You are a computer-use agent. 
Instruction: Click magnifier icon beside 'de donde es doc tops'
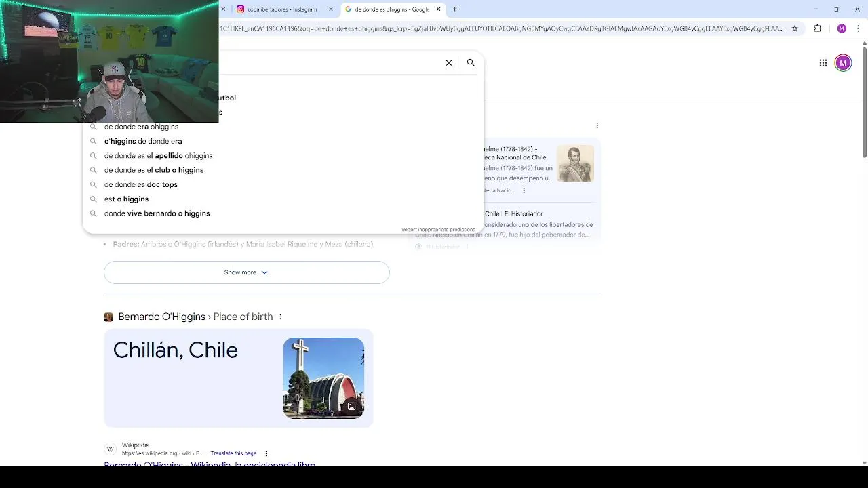tap(94, 185)
